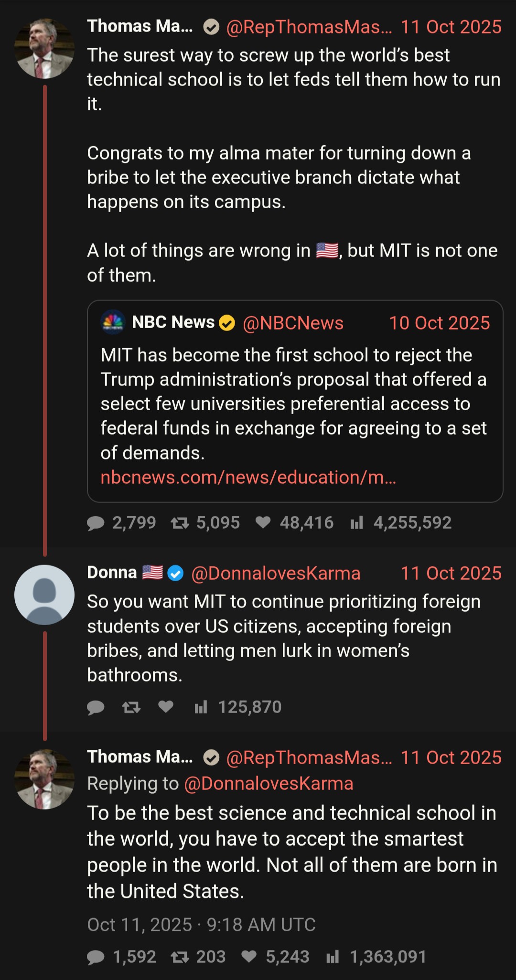Click the reply icon showing 1,592
The width and height of the screenshot is (516, 980).
[x=96, y=957]
